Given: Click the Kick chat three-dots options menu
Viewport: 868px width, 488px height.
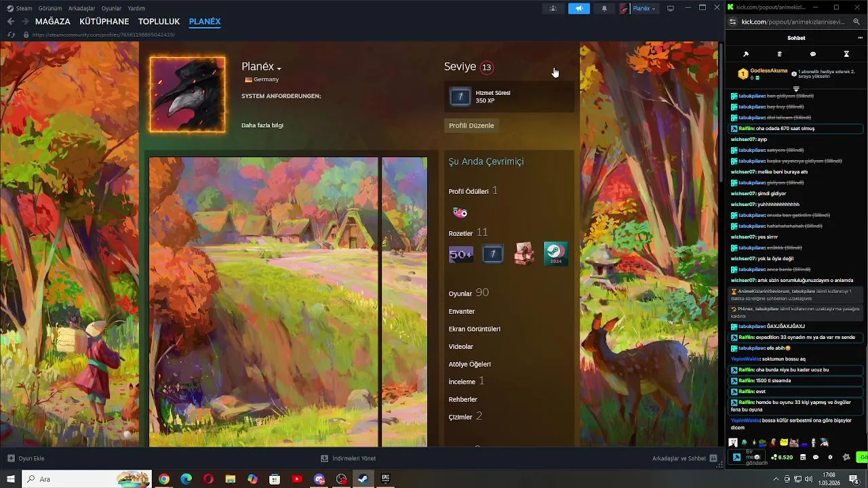Looking at the screenshot, I should 861,38.
